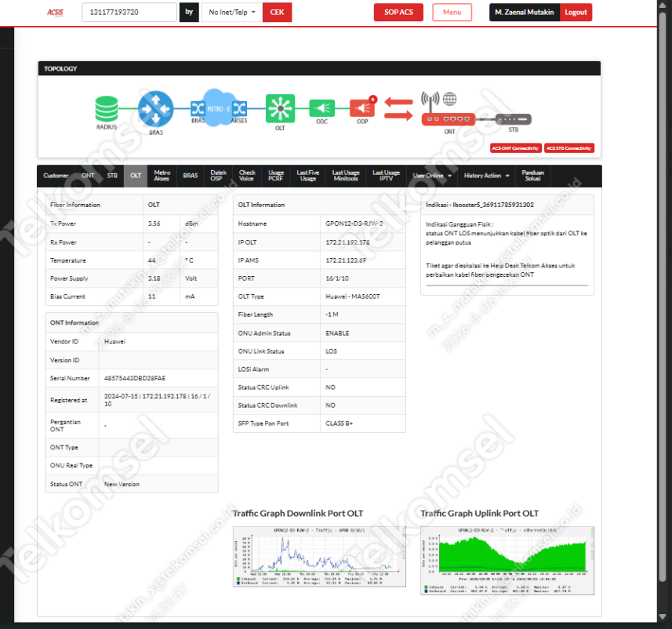Click the M. Zaenal Mutakin user label
This screenshot has width=672, height=629.
(x=524, y=13)
